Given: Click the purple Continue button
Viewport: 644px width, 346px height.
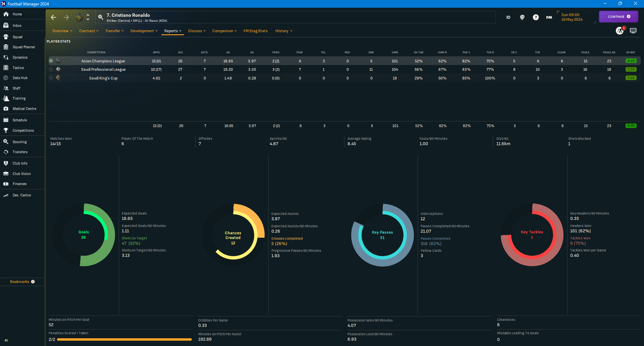Looking at the screenshot, I should pos(619,16).
